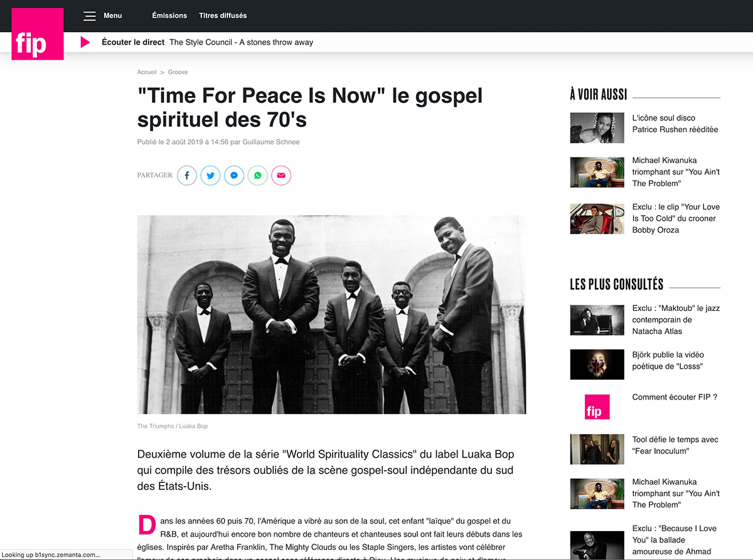Open the Titres diffusés menu item
Screen dimensions: 753x560
(x=223, y=16)
